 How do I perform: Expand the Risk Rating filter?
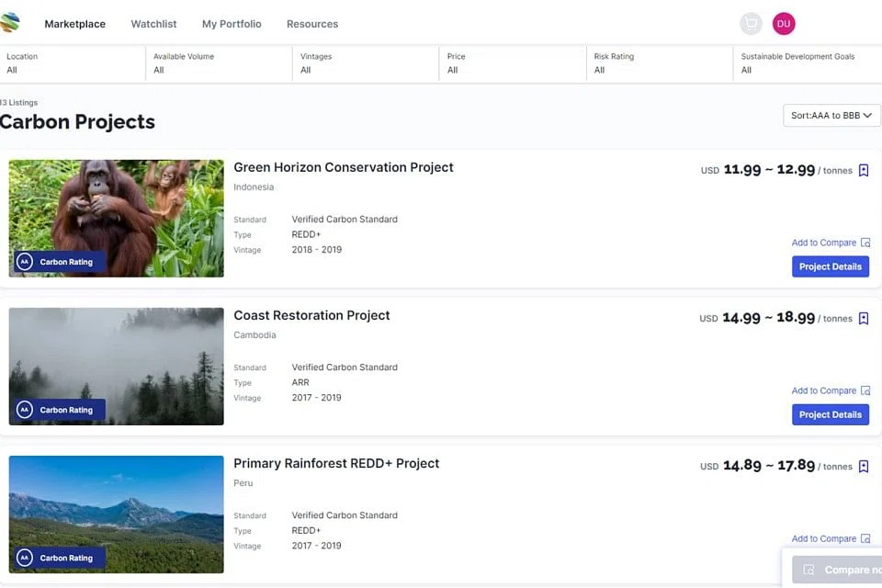[659, 63]
